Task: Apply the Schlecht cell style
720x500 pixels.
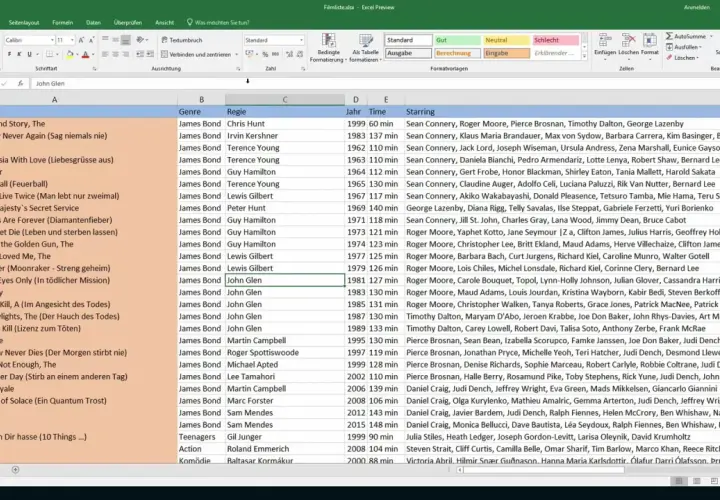Action: click(x=556, y=40)
